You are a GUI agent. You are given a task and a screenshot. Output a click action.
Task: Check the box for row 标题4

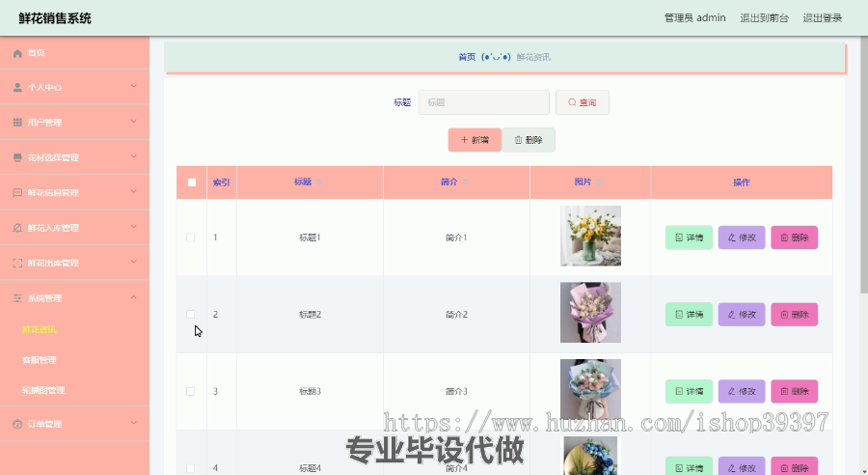pos(190,468)
